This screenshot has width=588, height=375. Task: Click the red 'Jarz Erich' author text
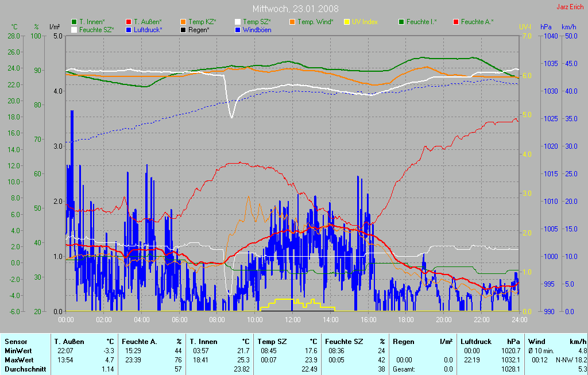click(x=570, y=7)
